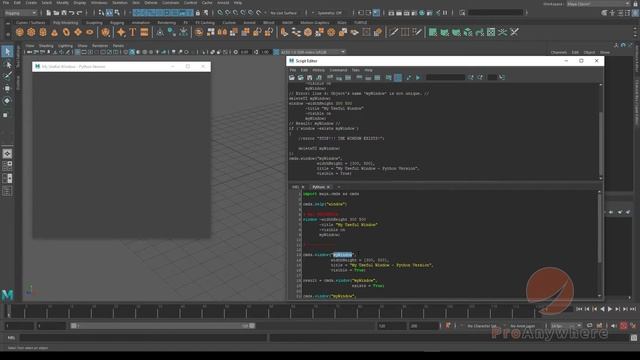The height and width of the screenshot is (360, 640).
Task: Switch to the MEL tab in Script Editor
Action: pyautogui.click(x=295, y=187)
